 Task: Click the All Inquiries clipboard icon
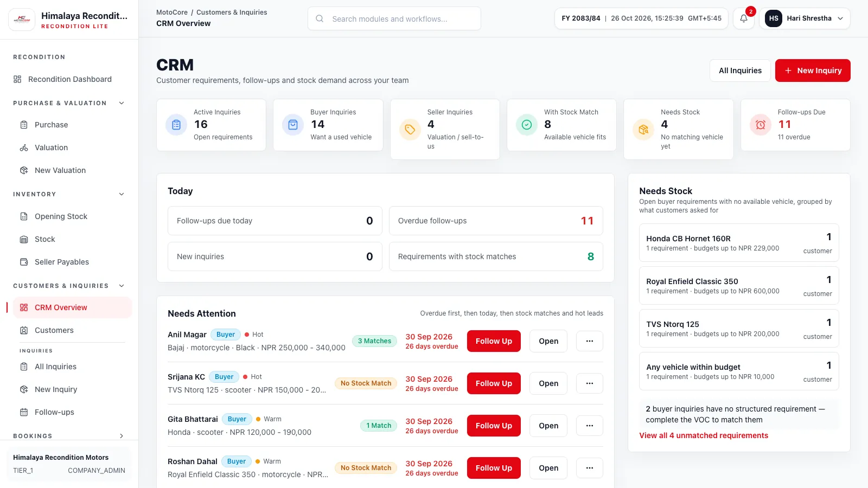[24, 367]
